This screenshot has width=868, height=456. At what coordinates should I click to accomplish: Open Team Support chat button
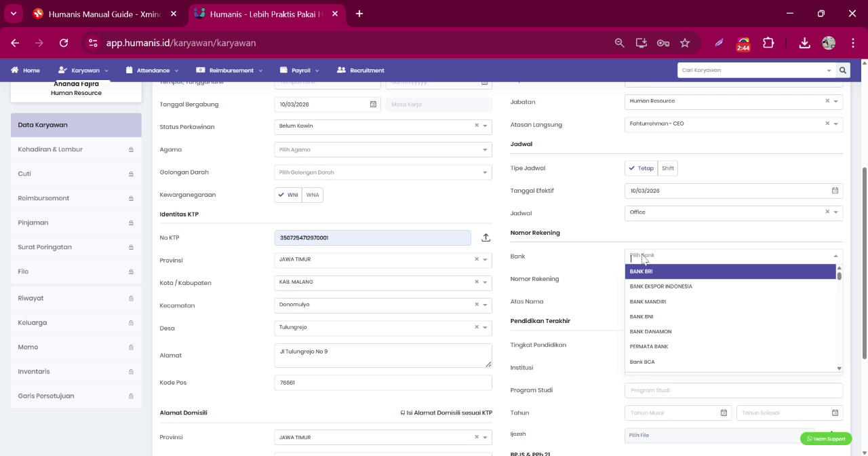[826, 438]
